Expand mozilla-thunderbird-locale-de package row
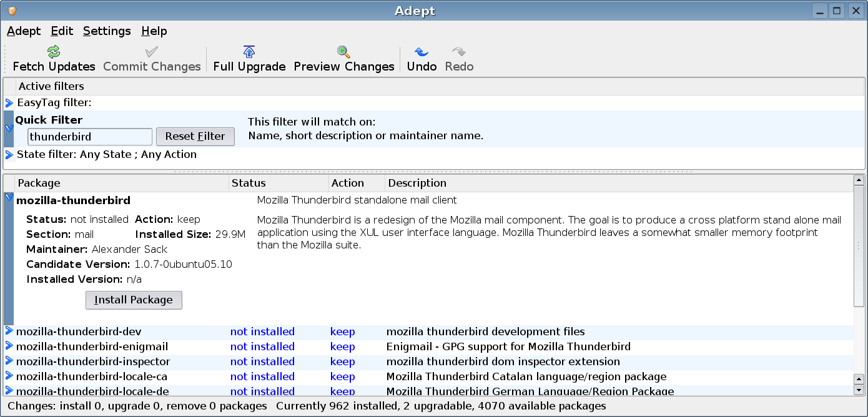Viewport: 868px width, 417px height. click(9, 391)
